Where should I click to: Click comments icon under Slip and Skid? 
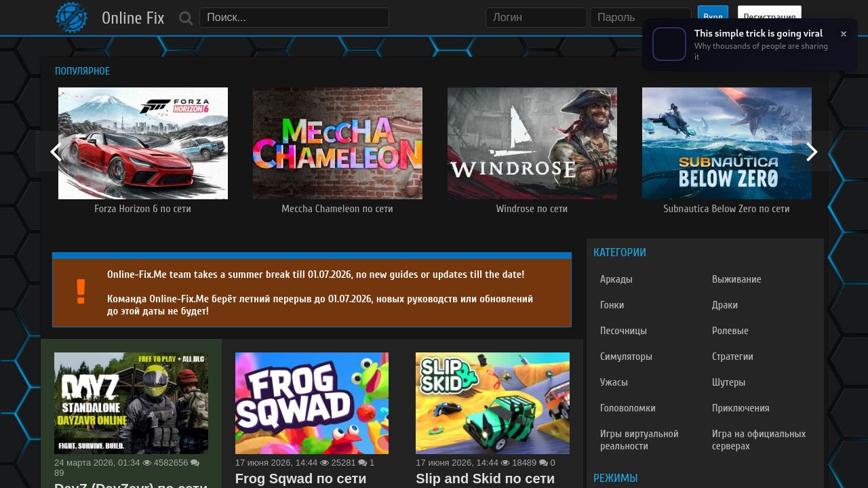point(543,463)
